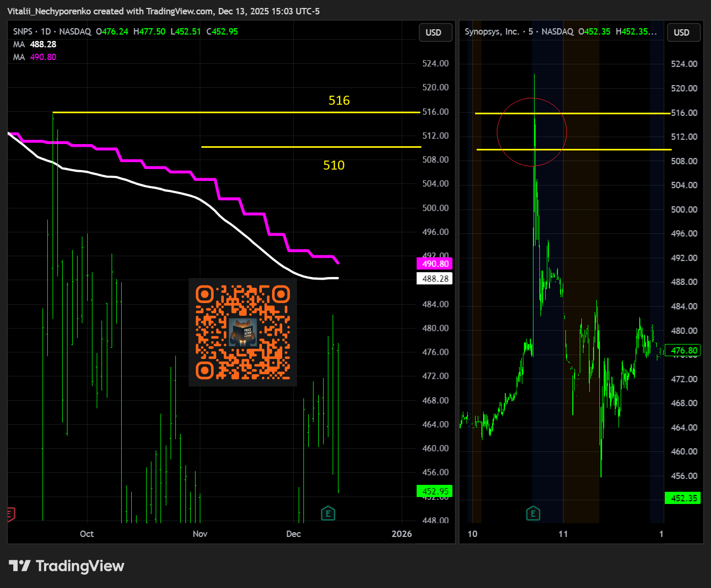Click the magenta 490.80 price axis label

(435, 264)
